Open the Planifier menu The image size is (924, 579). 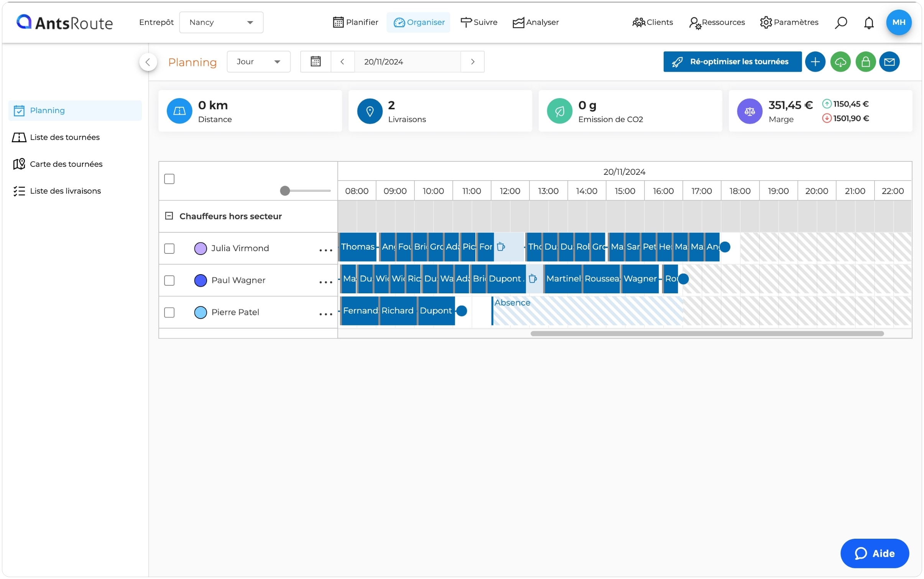point(355,22)
